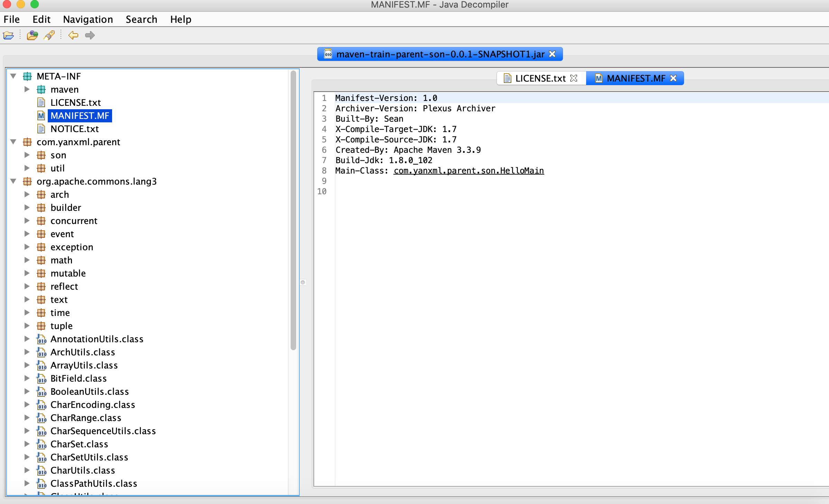Open the Navigation menu

tap(88, 19)
